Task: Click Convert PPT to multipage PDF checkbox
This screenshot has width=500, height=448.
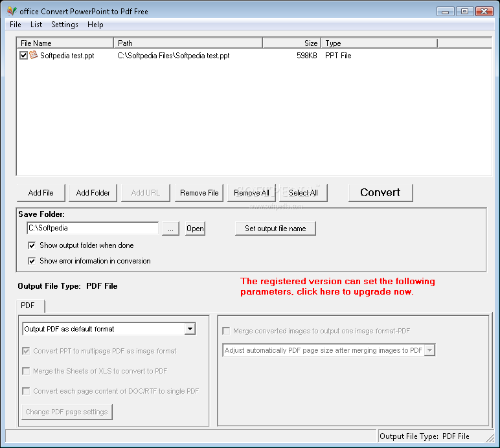Action: point(26,351)
